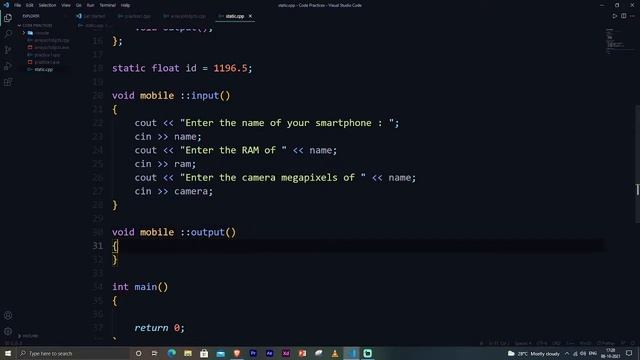Open After Effects from the taskbar
The image size is (640, 360).
(269, 353)
